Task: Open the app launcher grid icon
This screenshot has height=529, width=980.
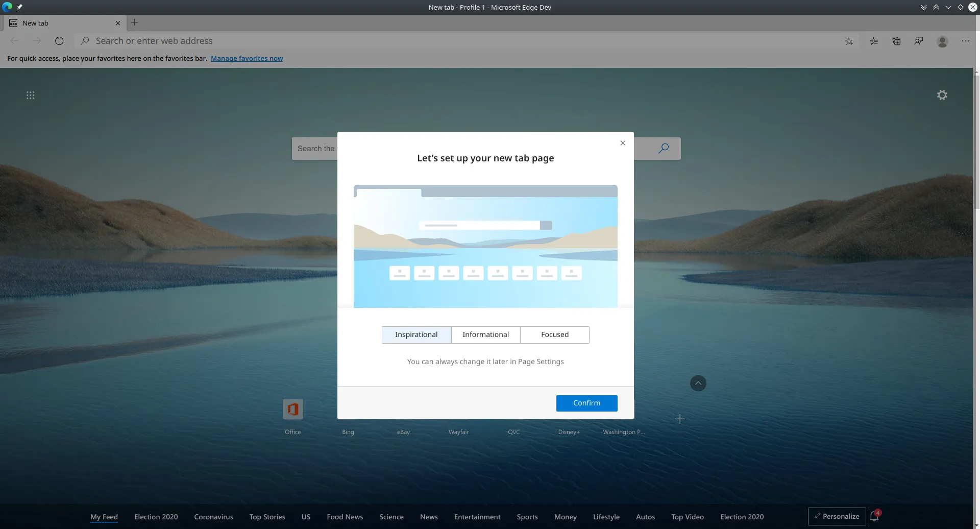Action: (x=31, y=95)
